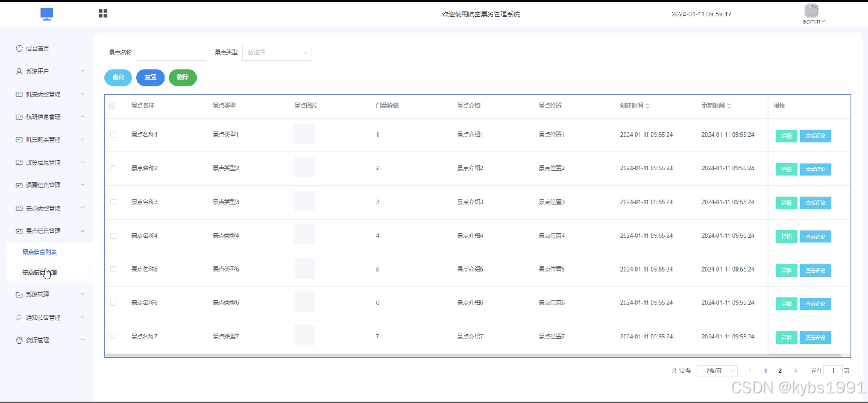Click the 景点类型2 table cell
This screenshot has height=403, width=868.
(x=226, y=168)
